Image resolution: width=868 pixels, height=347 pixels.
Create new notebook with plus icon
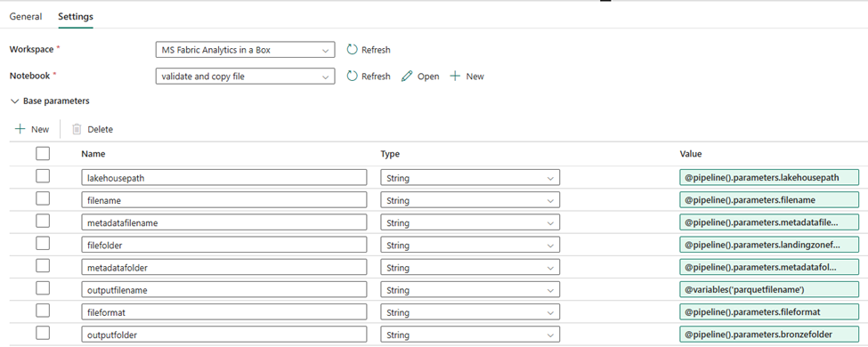[x=455, y=77]
